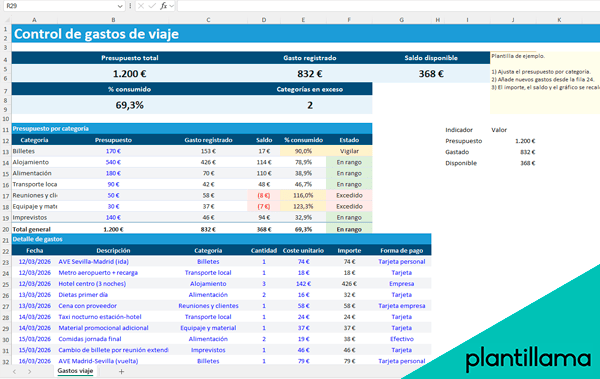
Task: Select column J header
Action: click(x=513, y=20)
